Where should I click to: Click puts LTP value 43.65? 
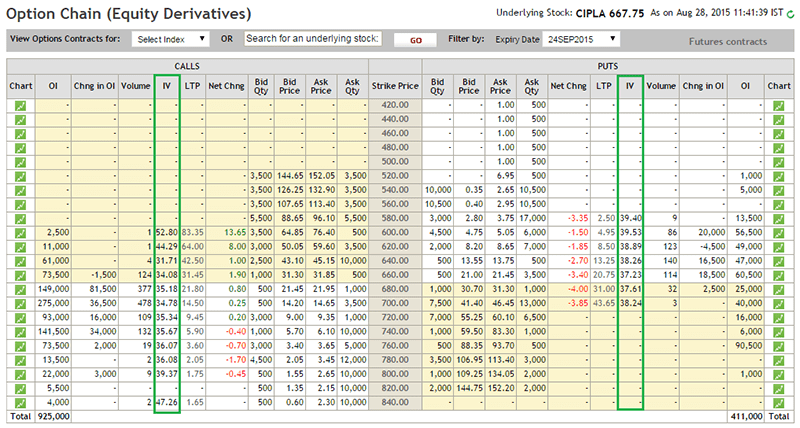pos(604,303)
